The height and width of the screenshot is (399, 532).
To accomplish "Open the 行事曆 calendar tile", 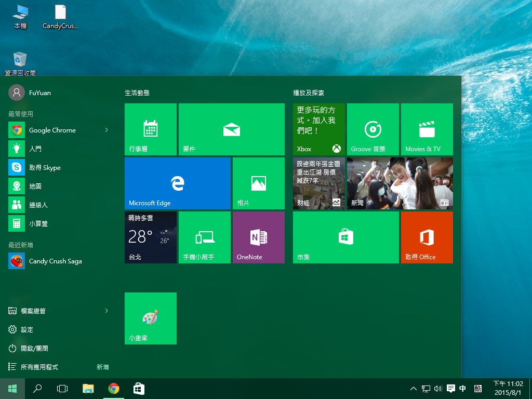I will click(x=151, y=129).
